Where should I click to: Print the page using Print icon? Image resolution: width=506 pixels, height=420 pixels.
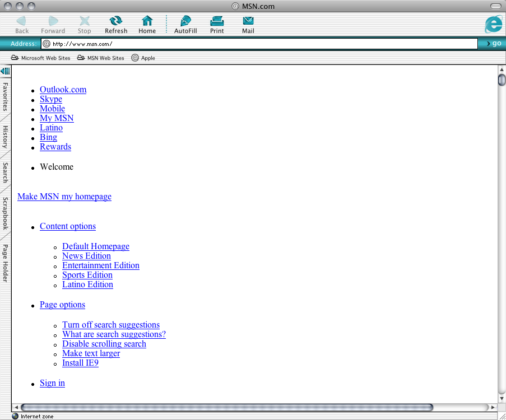[x=217, y=21]
